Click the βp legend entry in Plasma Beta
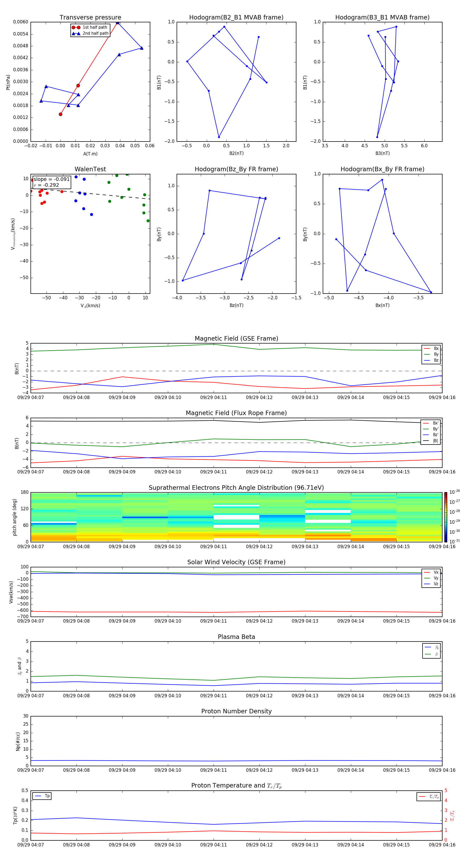The width and height of the screenshot is (473, 868). point(431,647)
